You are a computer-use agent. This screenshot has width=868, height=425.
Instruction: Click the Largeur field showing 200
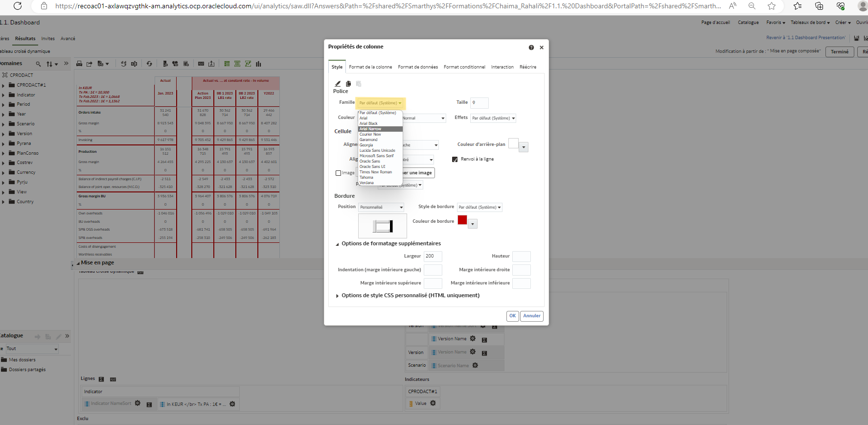click(433, 256)
